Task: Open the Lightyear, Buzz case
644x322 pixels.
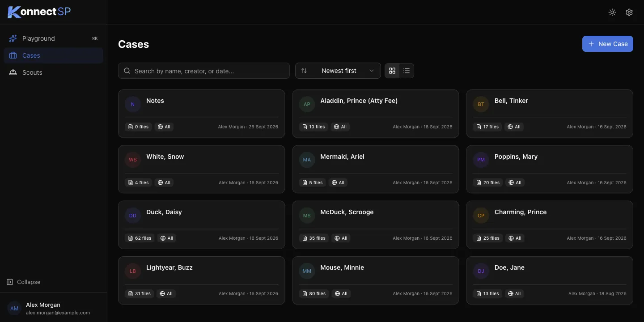Action: [201, 280]
